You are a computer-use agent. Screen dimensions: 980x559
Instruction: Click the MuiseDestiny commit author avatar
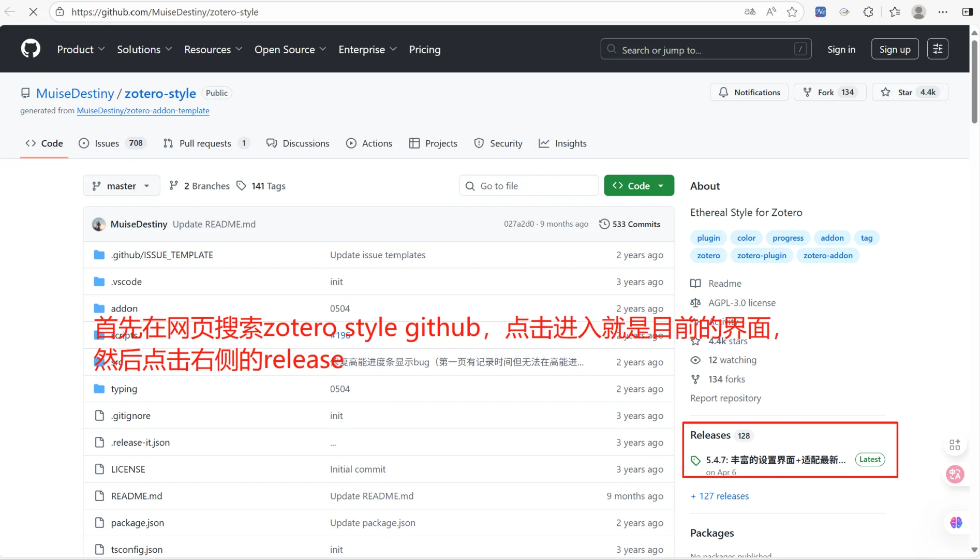tap(98, 224)
